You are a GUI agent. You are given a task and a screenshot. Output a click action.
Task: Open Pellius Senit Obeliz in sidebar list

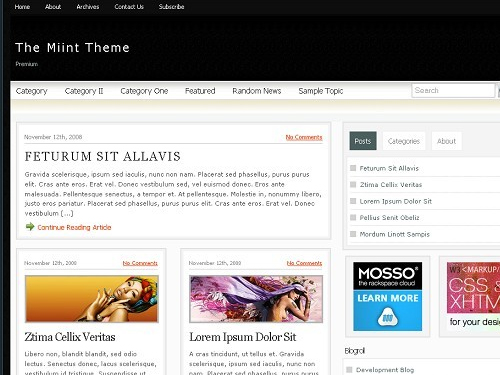point(389,218)
